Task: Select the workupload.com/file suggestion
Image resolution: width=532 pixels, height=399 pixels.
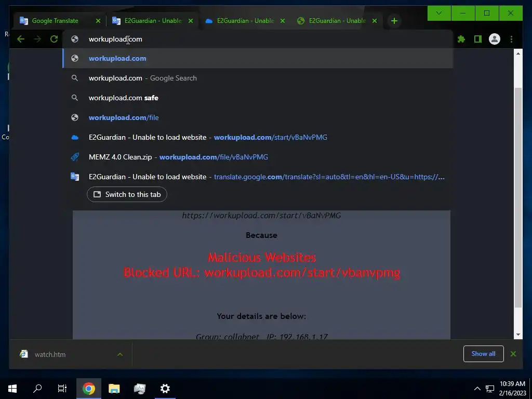Action: click(x=258, y=117)
